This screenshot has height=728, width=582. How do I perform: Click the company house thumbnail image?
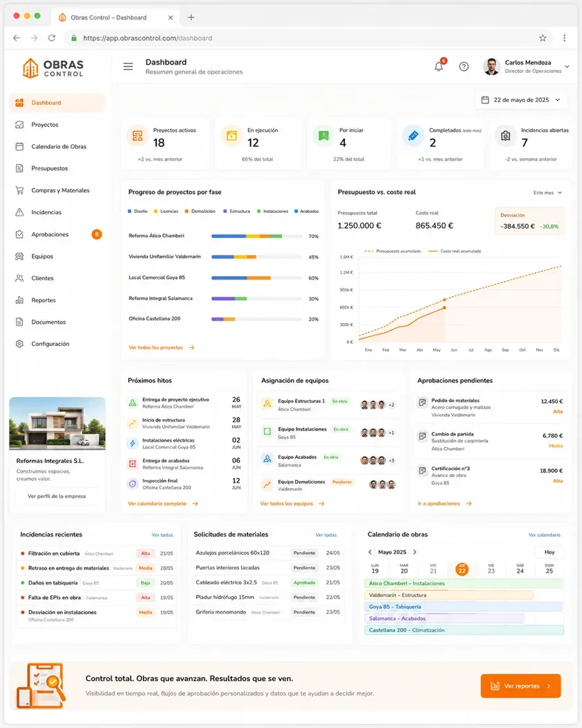[x=57, y=424]
